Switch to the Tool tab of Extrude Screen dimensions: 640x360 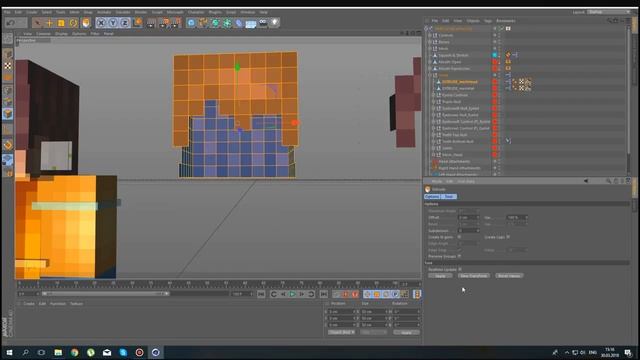(449, 196)
